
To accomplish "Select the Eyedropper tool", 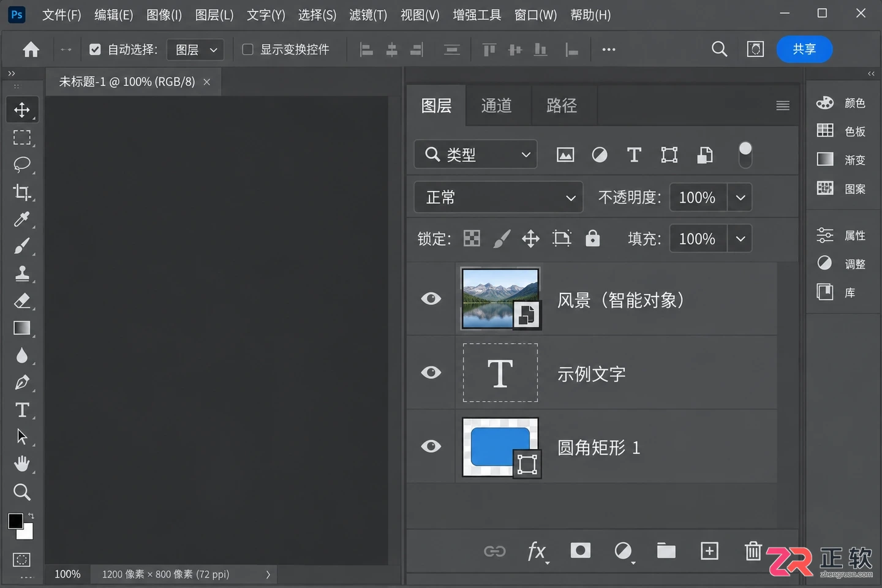I will (x=22, y=219).
